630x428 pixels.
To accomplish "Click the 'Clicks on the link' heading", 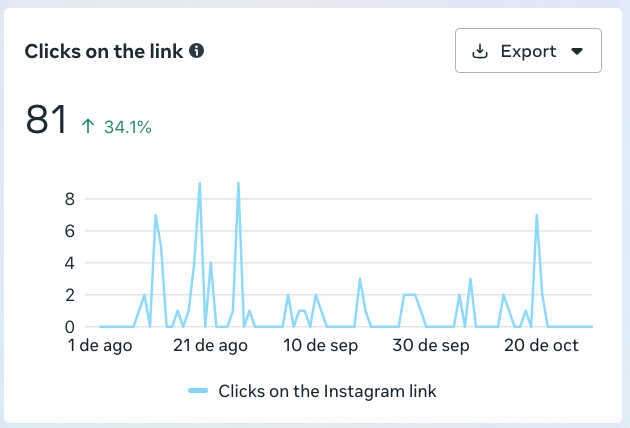I will [x=104, y=51].
